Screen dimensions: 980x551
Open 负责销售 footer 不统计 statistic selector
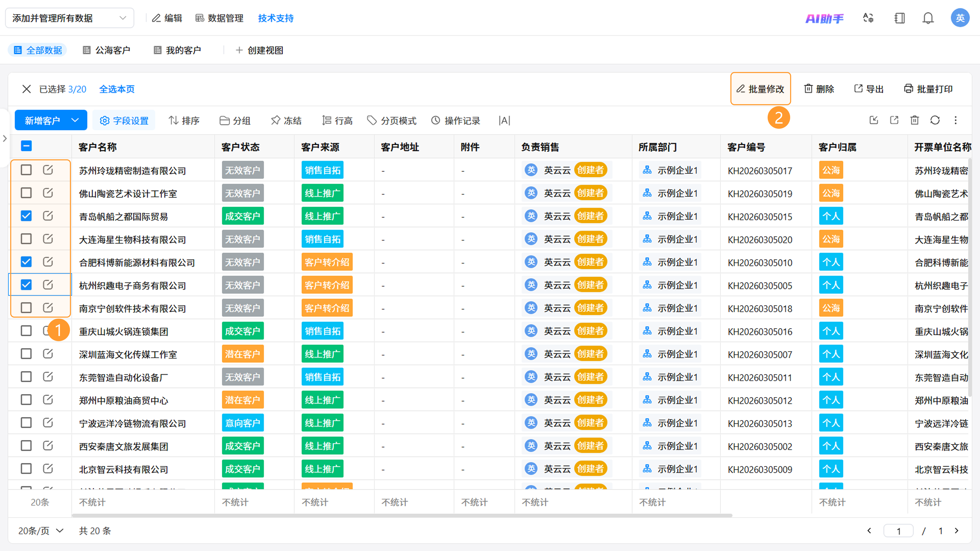coord(535,502)
